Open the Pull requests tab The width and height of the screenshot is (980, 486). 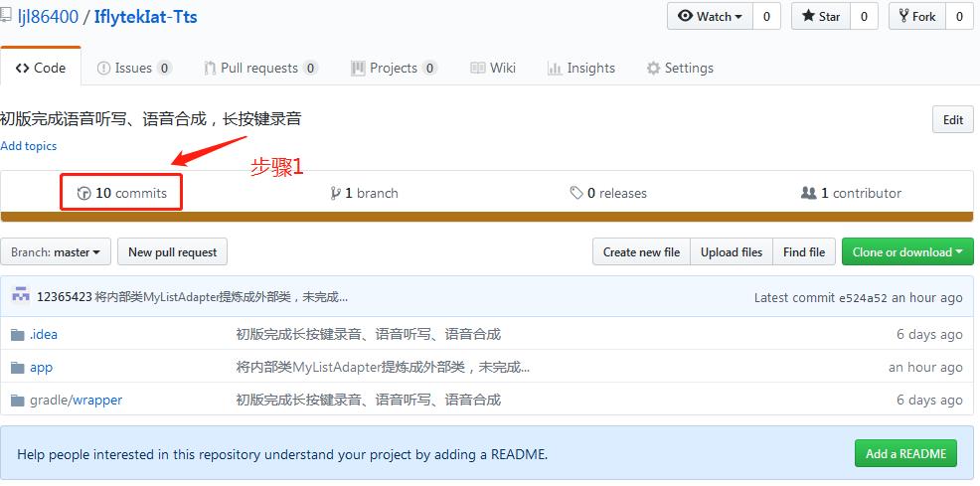(x=261, y=68)
